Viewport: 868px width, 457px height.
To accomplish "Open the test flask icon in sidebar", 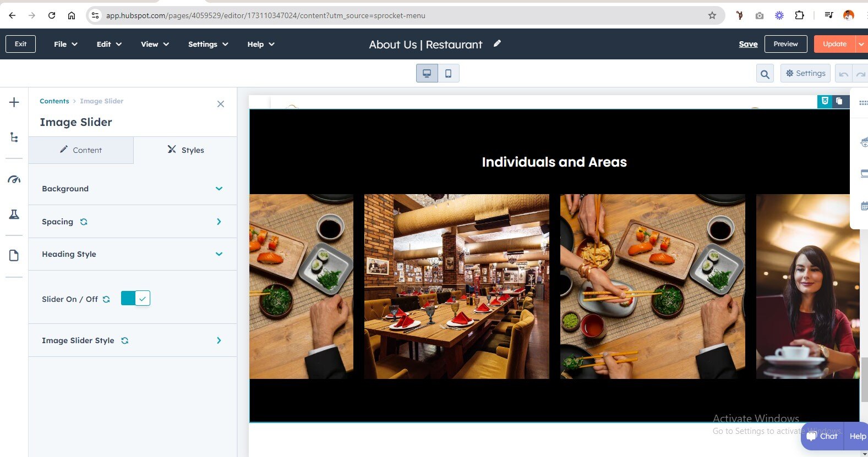I will pos(14,214).
